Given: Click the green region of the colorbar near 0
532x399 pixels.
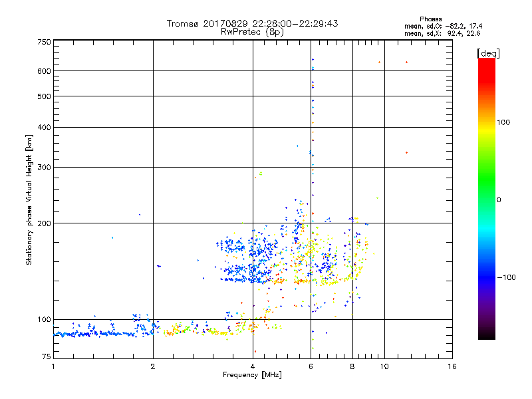Looking at the screenshot, I should click(x=487, y=191).
